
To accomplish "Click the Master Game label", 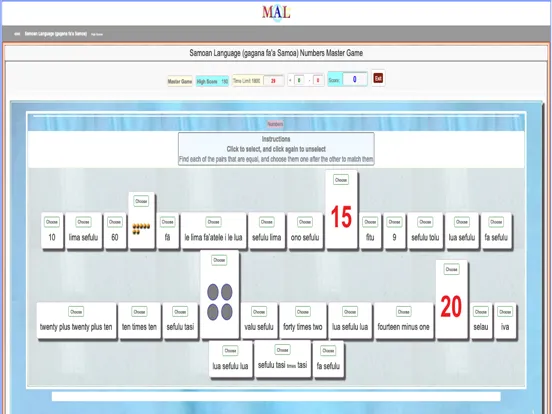I will (x=180, y=81).
